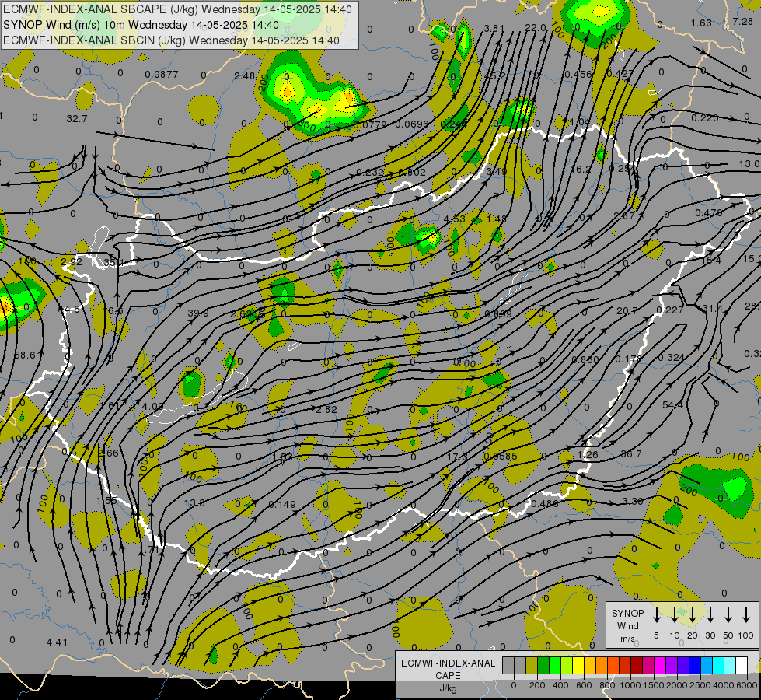Click the '1000' scale label under colorbar
The width and height of the screenshot is (761, 700).
click(x=630, y=685)
